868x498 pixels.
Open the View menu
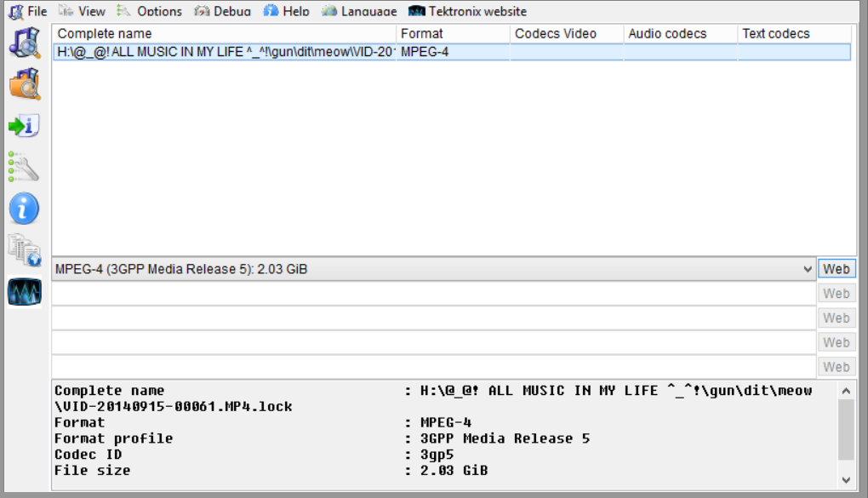point(83,11)
